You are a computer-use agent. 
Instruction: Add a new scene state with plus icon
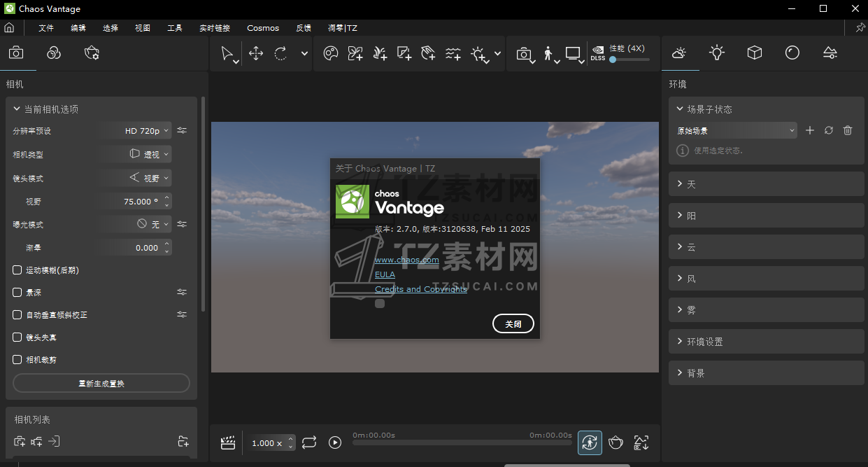[x=810, y=130]
